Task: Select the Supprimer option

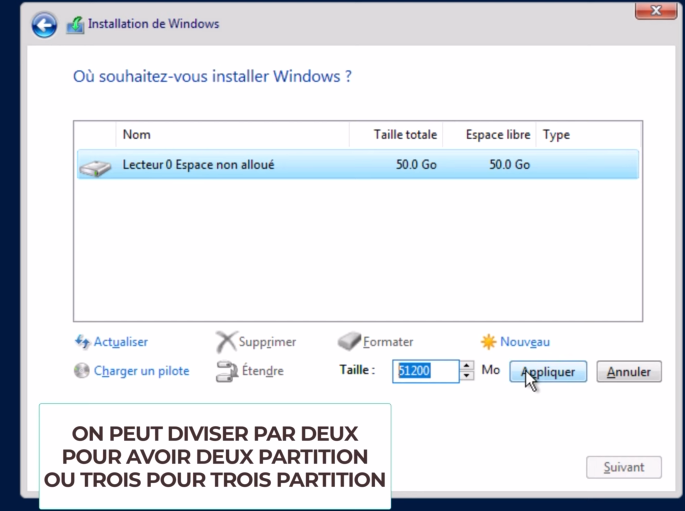Action: click(267, 342)
